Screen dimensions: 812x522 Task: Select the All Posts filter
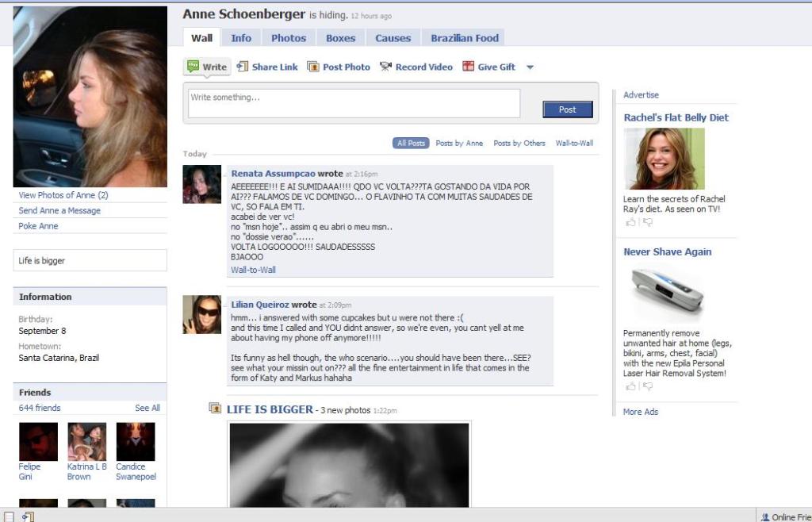pos(411,144)
